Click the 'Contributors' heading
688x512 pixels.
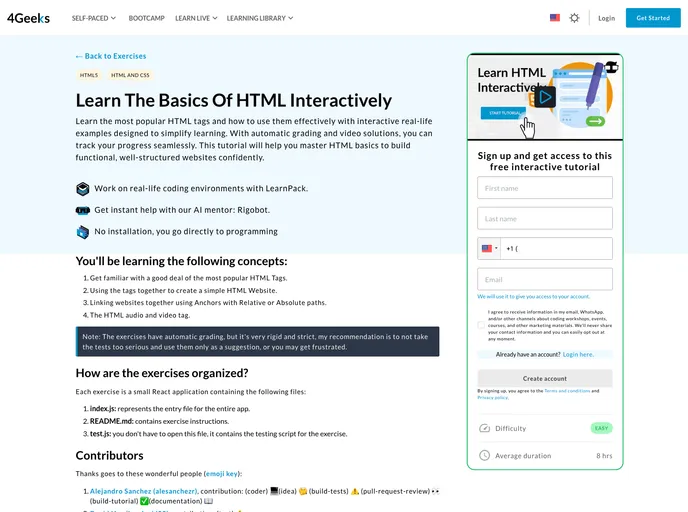(110, 455)
